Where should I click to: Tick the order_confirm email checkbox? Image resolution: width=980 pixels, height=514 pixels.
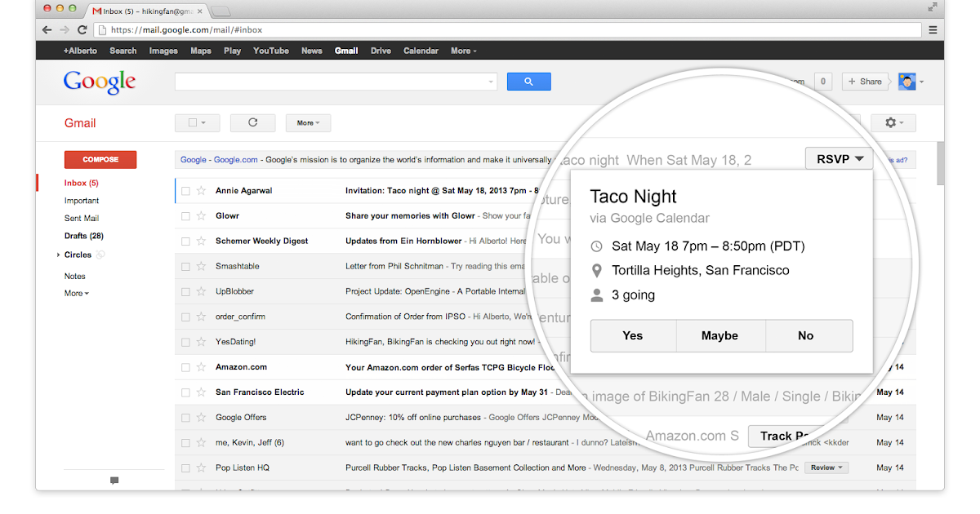point(185,317)
